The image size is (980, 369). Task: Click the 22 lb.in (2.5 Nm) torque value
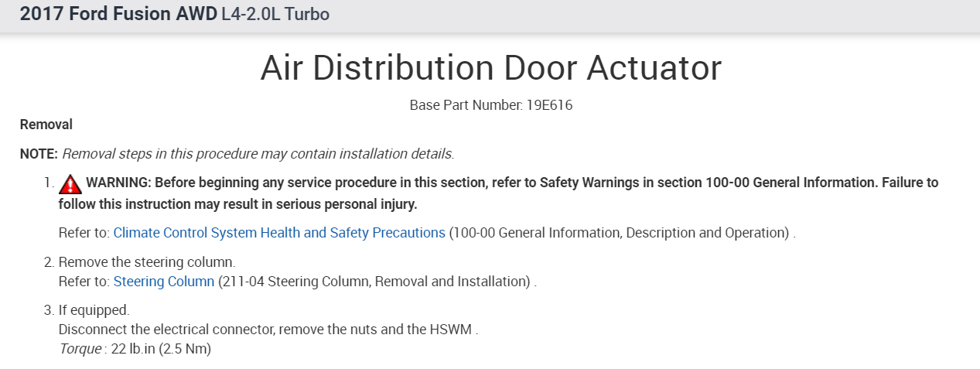click(161, 349)
